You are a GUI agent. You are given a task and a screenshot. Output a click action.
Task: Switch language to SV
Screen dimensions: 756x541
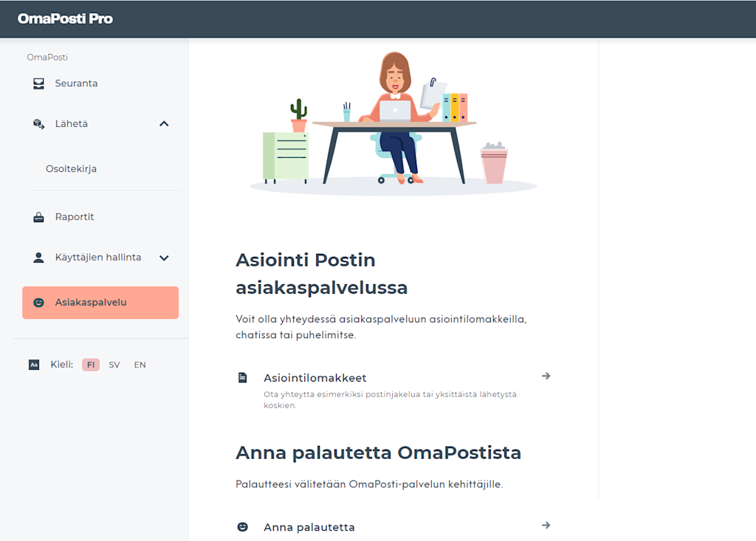(x=114, y=365)
